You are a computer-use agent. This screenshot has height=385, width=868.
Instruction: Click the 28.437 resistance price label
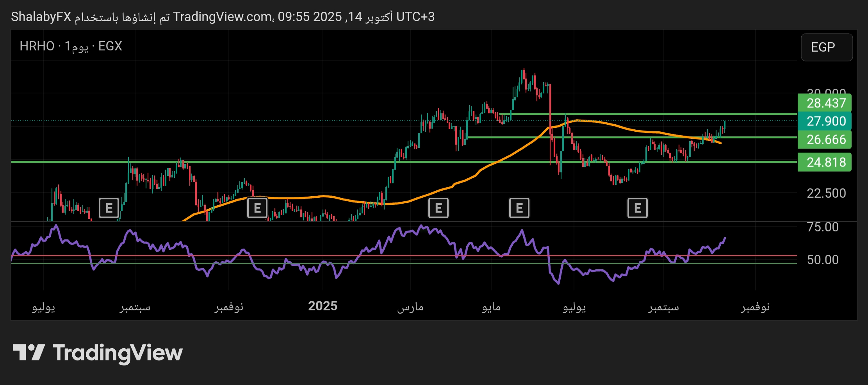pyautogui.click(x=825, y=103)
